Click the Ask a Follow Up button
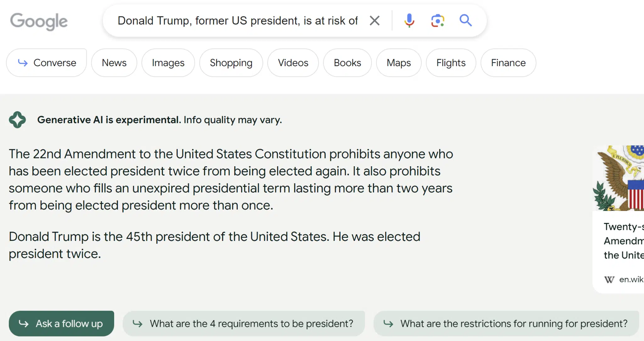Image resolution: width=644 pixels, height=341 pixels. point(61,323)
